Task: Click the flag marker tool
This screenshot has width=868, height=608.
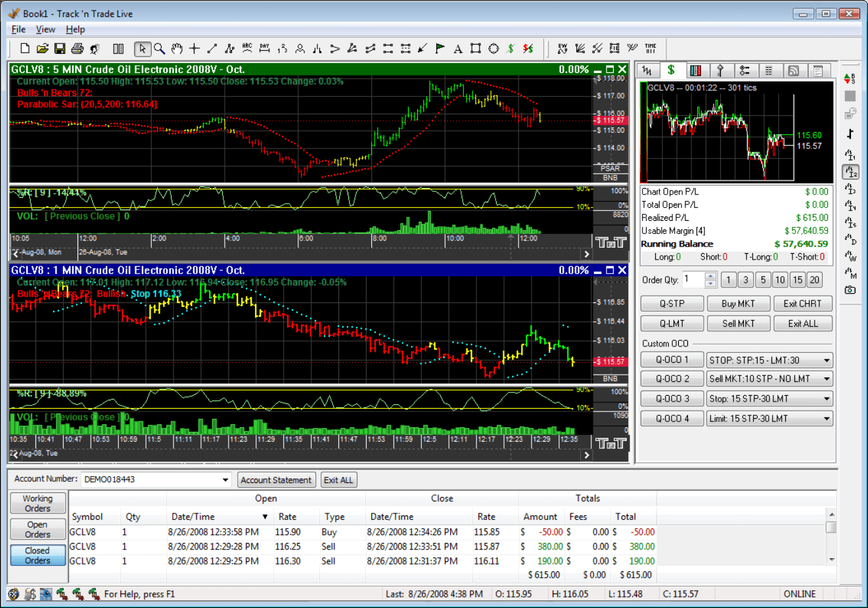Action: [440, 49]
